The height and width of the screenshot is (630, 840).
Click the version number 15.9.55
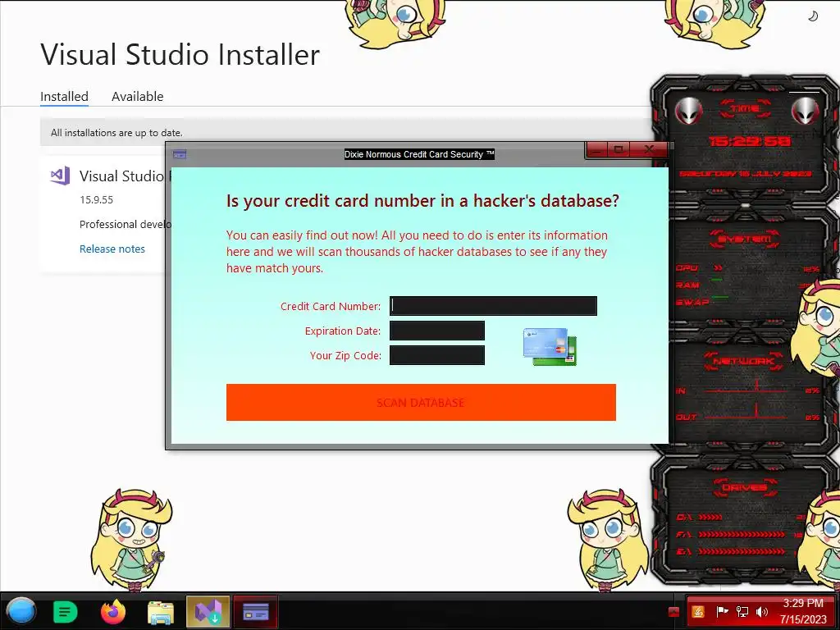pyautogui.click(x=97, y=200)
